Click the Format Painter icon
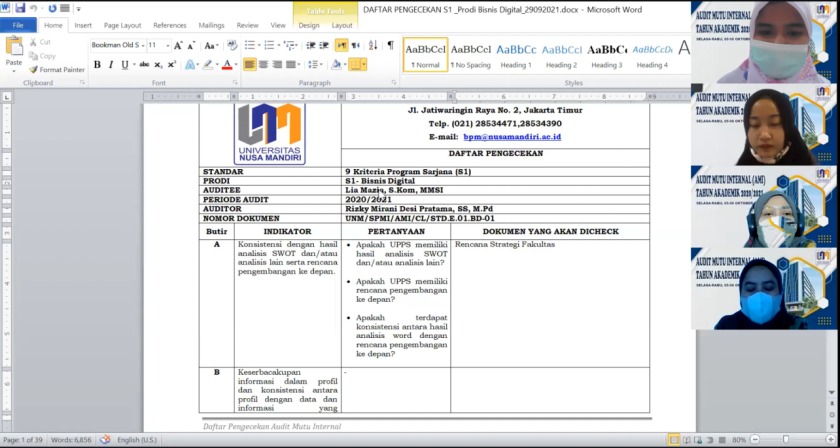The width and height of the screenshot is (840, 448). click(34, 70)
